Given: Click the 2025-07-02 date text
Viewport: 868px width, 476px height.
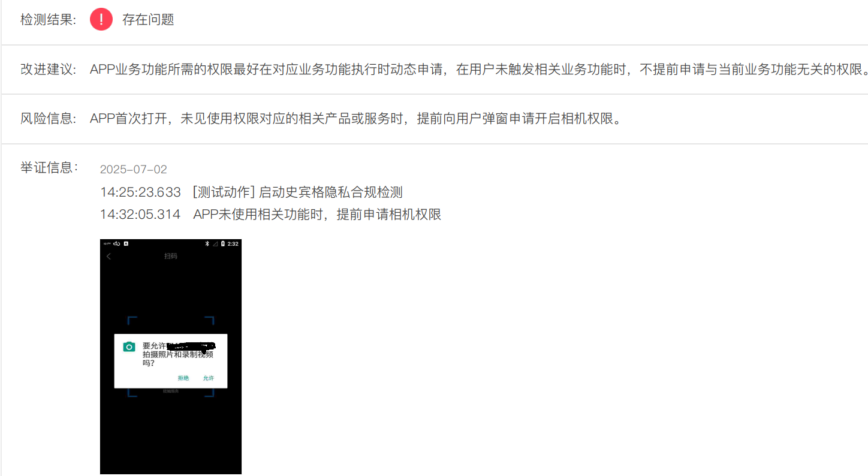Looking at the screenshot, I should click(134, 169).
